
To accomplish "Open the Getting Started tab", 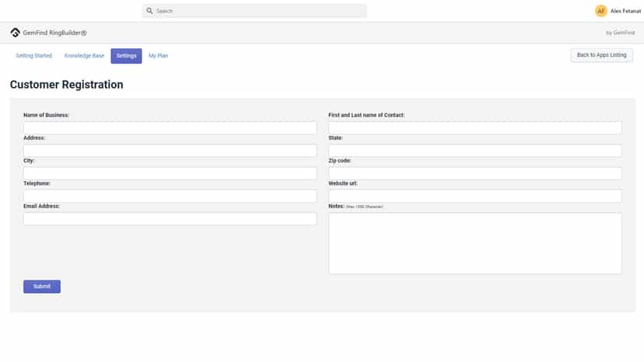I will (x=33, y=56).
